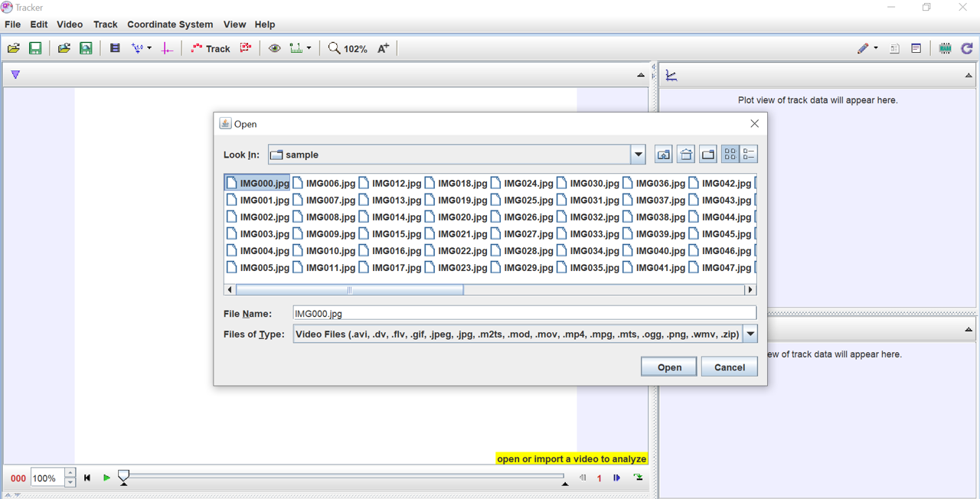Click the Save toolbar icon
The height and width of the screenshot is (499, 980).
35,48
